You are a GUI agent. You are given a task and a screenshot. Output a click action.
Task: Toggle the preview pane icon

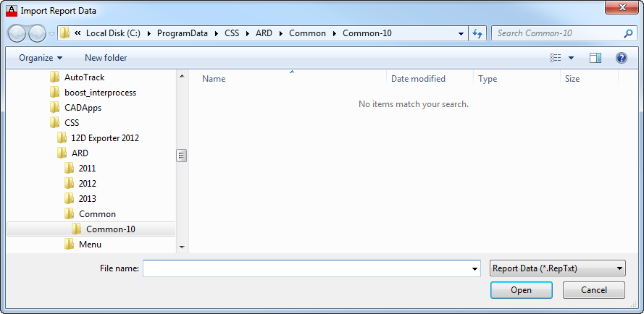595,58
